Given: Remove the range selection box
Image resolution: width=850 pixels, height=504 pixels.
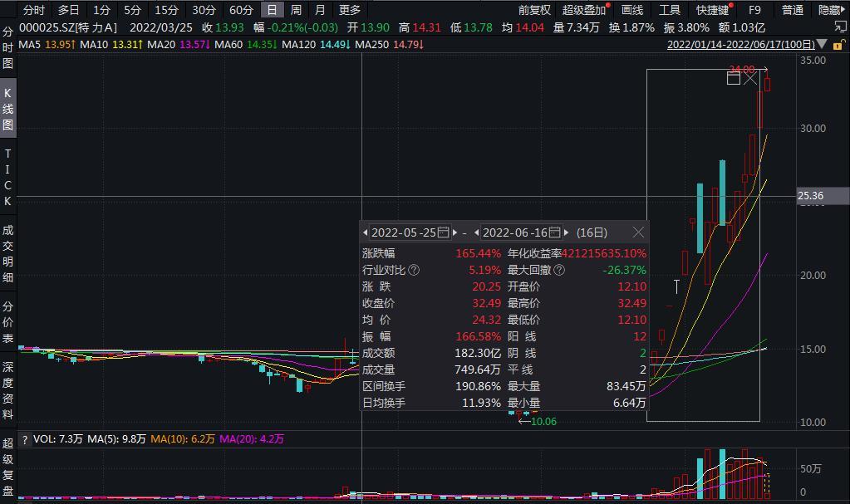Looking at the screenshot, I should click(x=750, y=79).
